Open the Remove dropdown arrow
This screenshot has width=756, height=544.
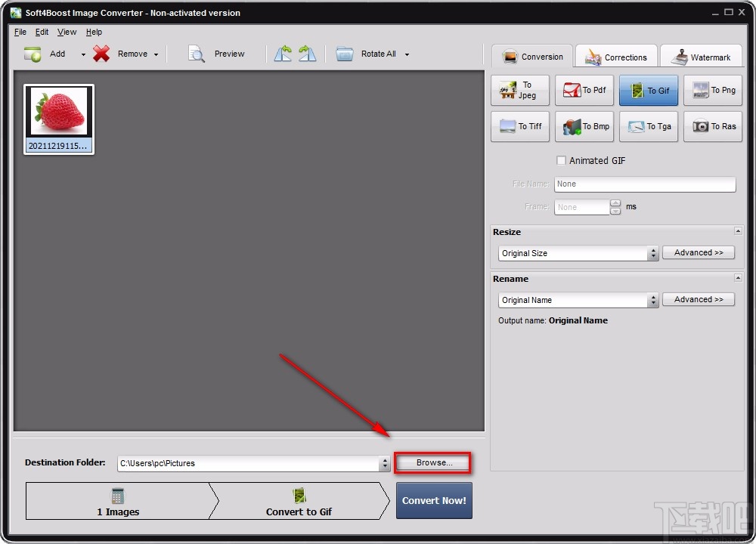156,54
